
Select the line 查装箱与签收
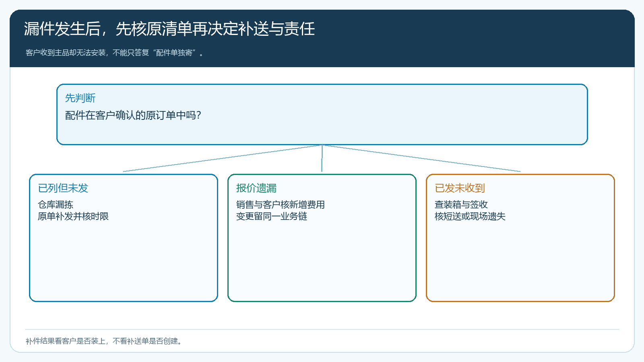tap(461, 205)
